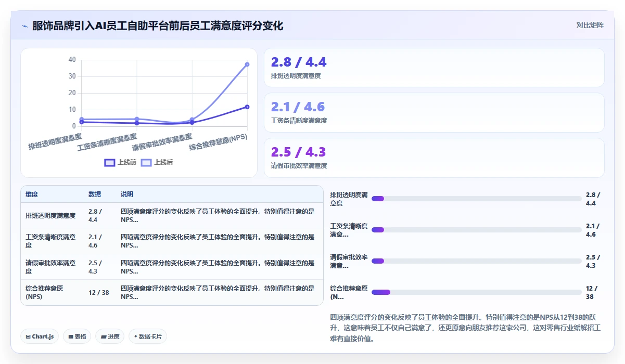This screenshot has height=364, width=625.
Task: Select the 数据卡片 tag
Action: point(148,336)
